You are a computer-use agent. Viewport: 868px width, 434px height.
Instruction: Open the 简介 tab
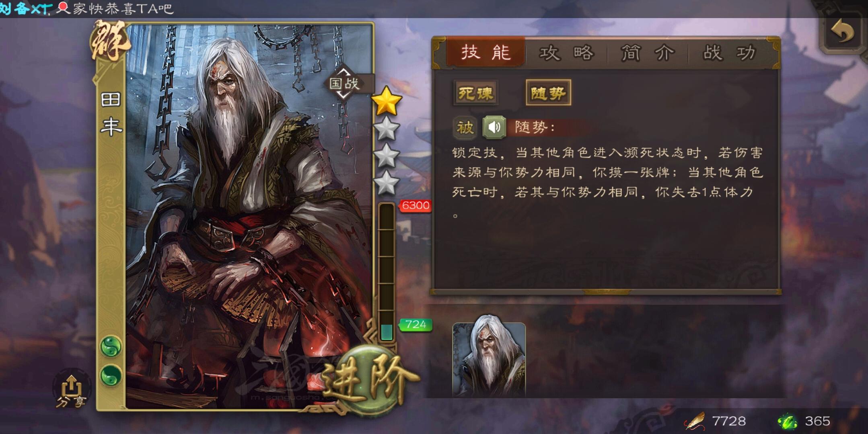[x=648, y=53]
